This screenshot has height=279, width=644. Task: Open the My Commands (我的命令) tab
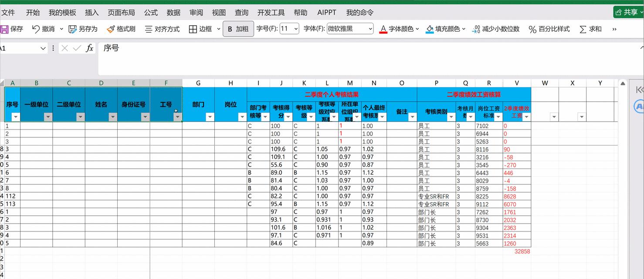(x=360, y=13)
